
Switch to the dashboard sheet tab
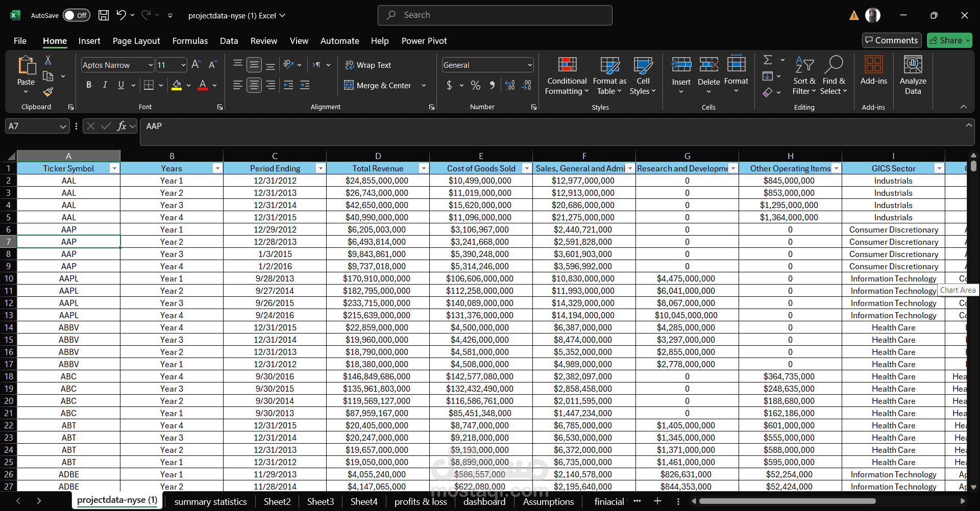pos(484,502)
